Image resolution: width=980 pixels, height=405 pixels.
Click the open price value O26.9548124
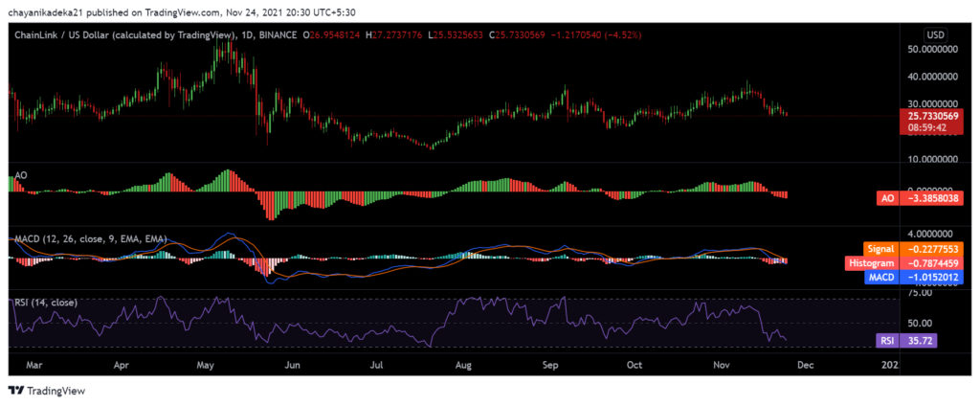point(331,35)
